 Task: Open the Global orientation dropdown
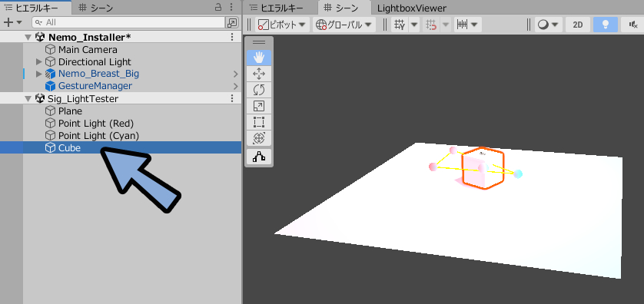pyautogui.click(x=344, y=25)
